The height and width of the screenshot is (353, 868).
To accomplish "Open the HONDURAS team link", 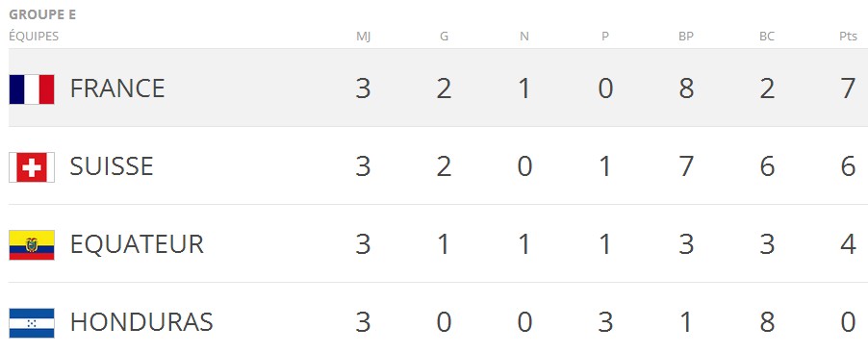I will tap(141, 322).
